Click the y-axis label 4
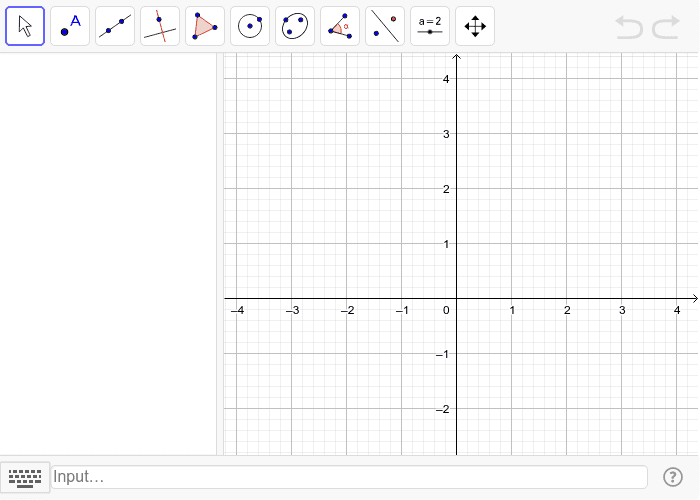The height and width of the screenshot is (500, 700). (446, 79)
